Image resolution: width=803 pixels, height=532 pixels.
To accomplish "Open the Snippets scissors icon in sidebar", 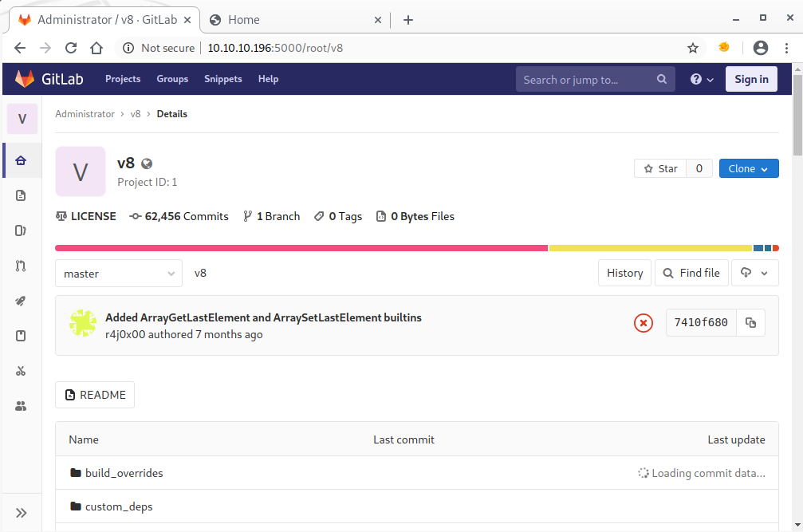I will pos(21,371).
